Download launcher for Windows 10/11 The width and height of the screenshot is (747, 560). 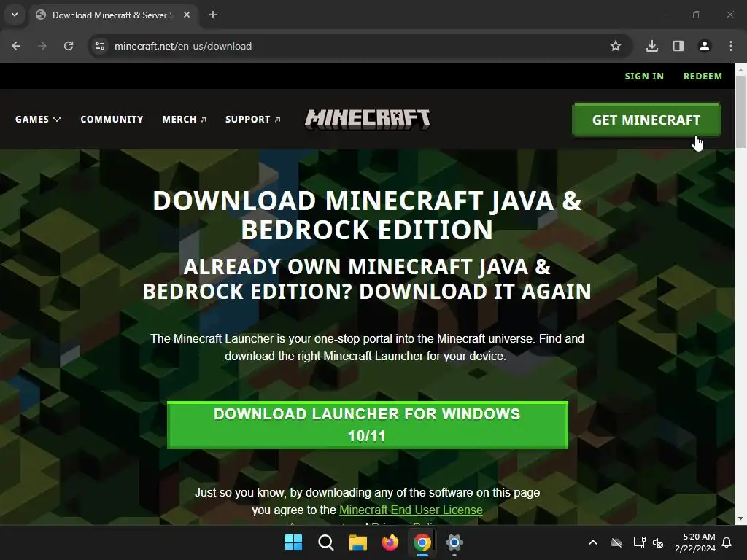(368, 425)
